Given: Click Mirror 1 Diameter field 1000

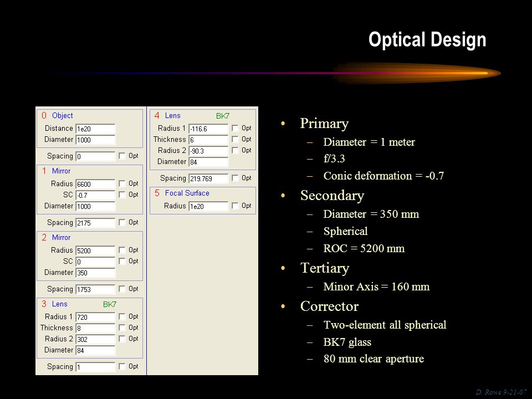Looking at the screenshot, I should (x=95, y=206).
